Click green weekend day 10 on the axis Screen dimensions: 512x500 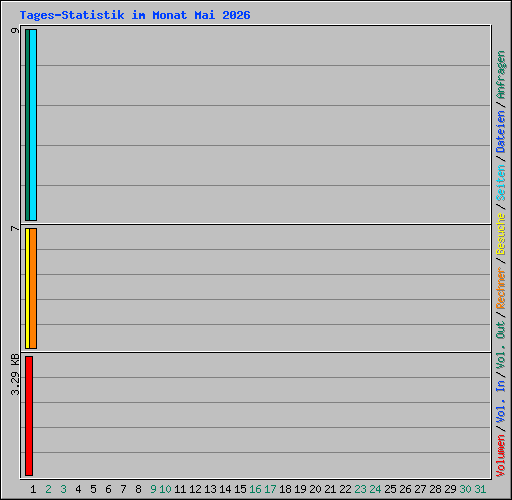165,489
